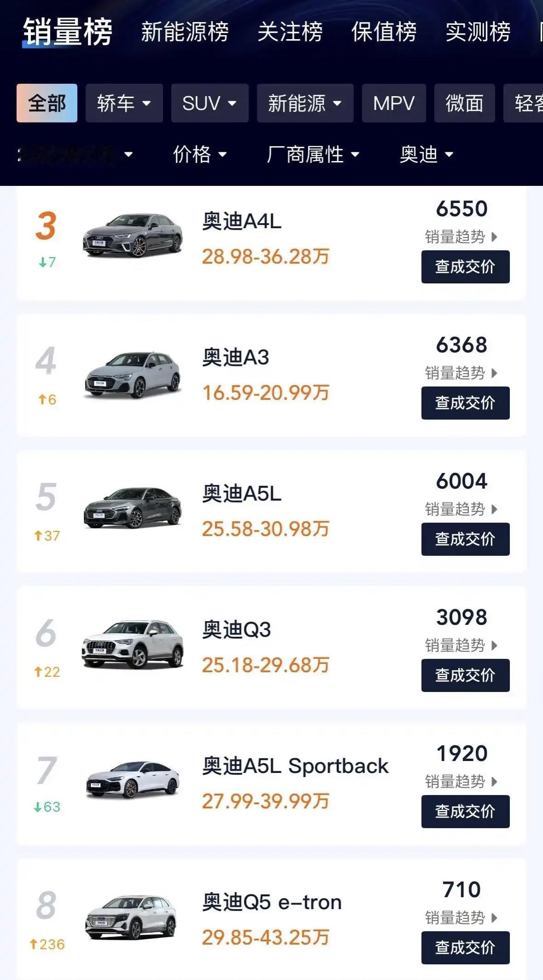Expand the 轿车 dropdown
This screenshot has width=543, height=980.
click(x=124, y=103)
